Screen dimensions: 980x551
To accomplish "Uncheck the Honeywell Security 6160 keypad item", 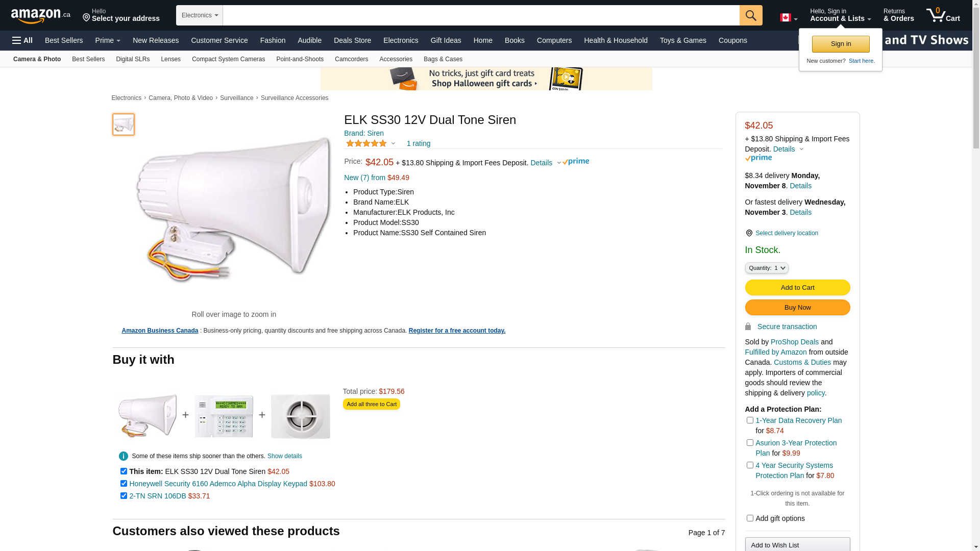I will tap(124, 484).
